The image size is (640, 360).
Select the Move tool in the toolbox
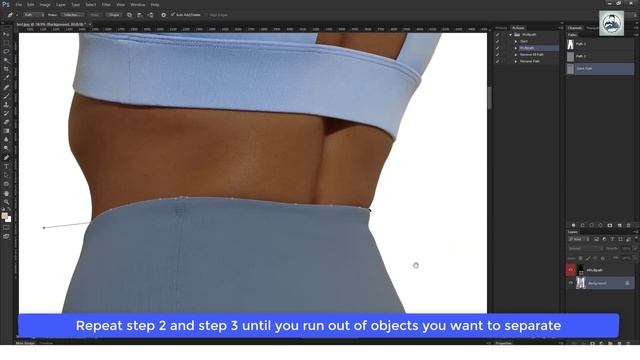click(6, 34)
